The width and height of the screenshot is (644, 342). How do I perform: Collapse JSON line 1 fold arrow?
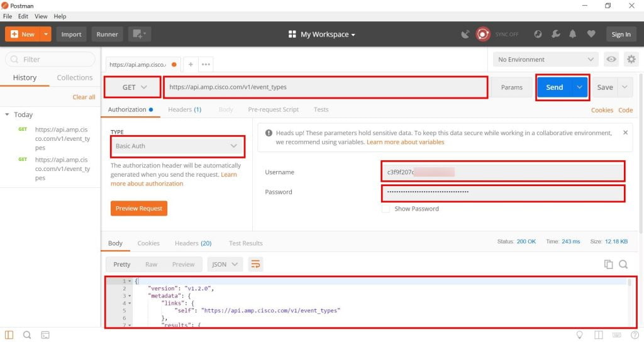click(130, 281)
